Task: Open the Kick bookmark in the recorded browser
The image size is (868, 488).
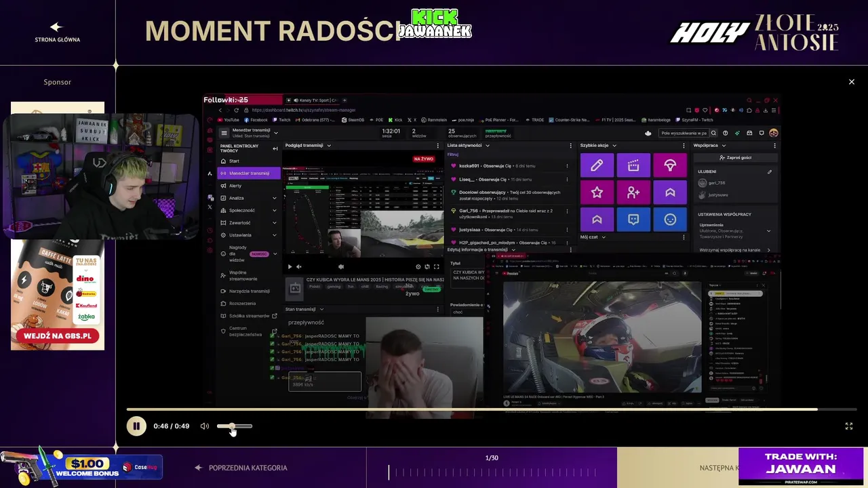Action: (396, 120)
